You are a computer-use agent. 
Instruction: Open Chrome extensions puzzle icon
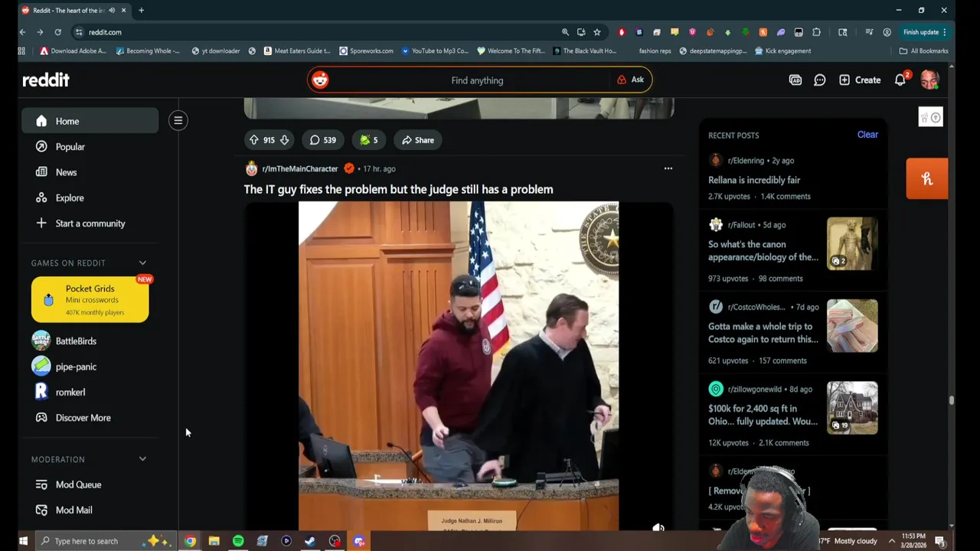817,32
